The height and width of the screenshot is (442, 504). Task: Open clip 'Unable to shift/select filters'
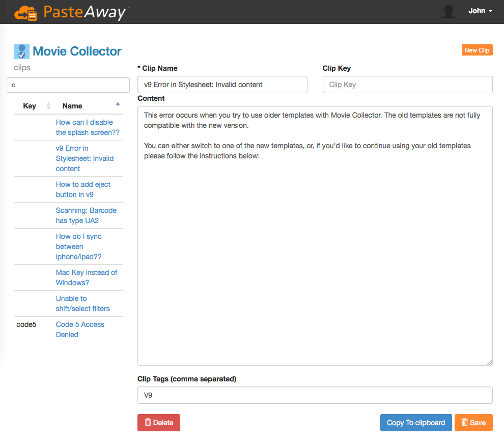coord(82,303)
